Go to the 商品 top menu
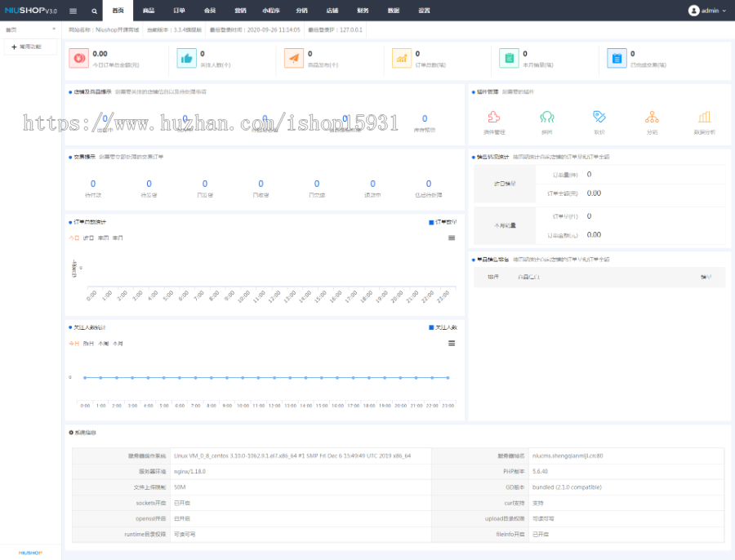This screenshot has height=560, width=735. [148, 11]
